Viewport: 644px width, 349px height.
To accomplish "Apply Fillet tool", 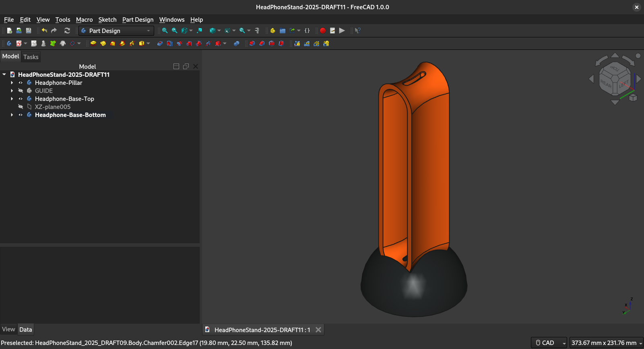I will click(252, 43).
